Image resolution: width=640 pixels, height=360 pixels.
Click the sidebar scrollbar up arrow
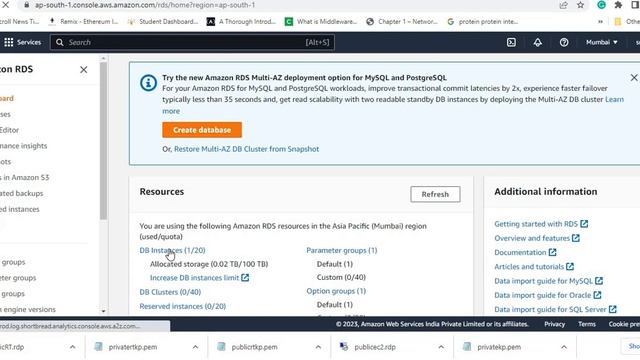(x=103, y=59)
